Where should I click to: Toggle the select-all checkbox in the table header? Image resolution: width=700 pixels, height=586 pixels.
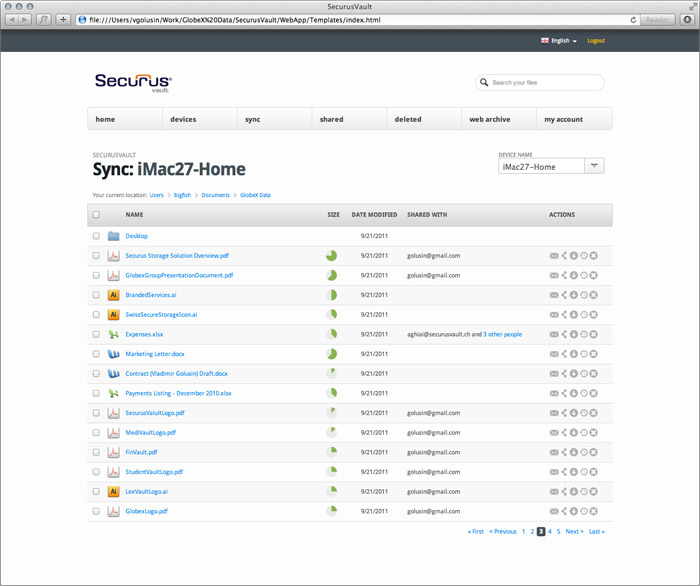pos(96,215)
